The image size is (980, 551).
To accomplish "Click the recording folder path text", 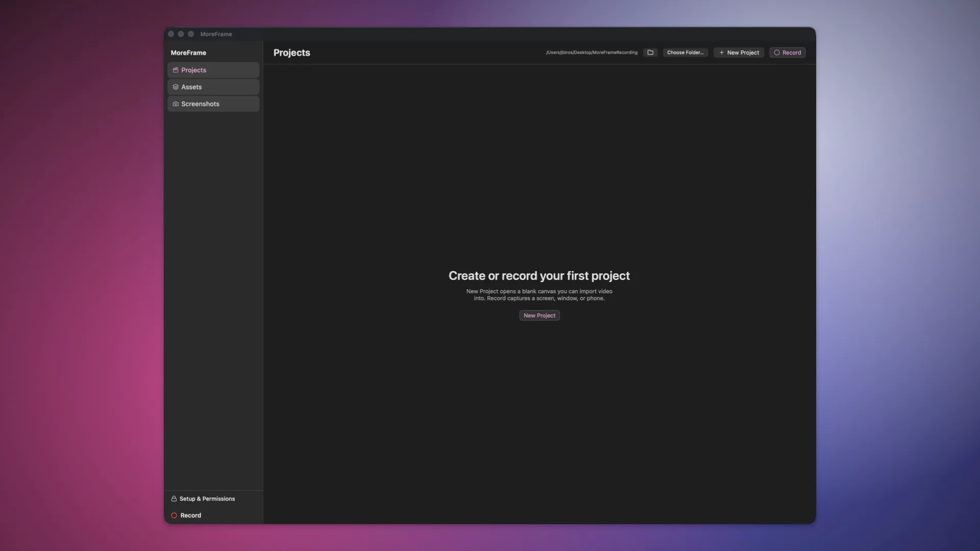I will (x=592, y=53).
